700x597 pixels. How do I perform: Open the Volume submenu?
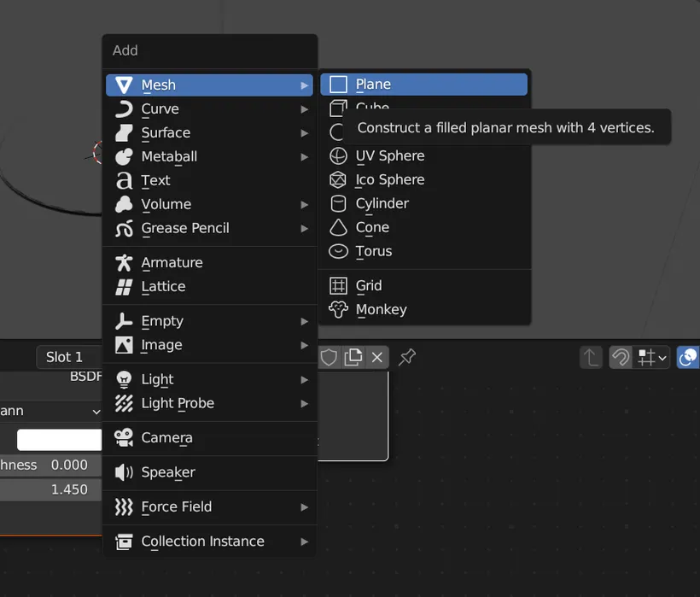coord(209,204)
